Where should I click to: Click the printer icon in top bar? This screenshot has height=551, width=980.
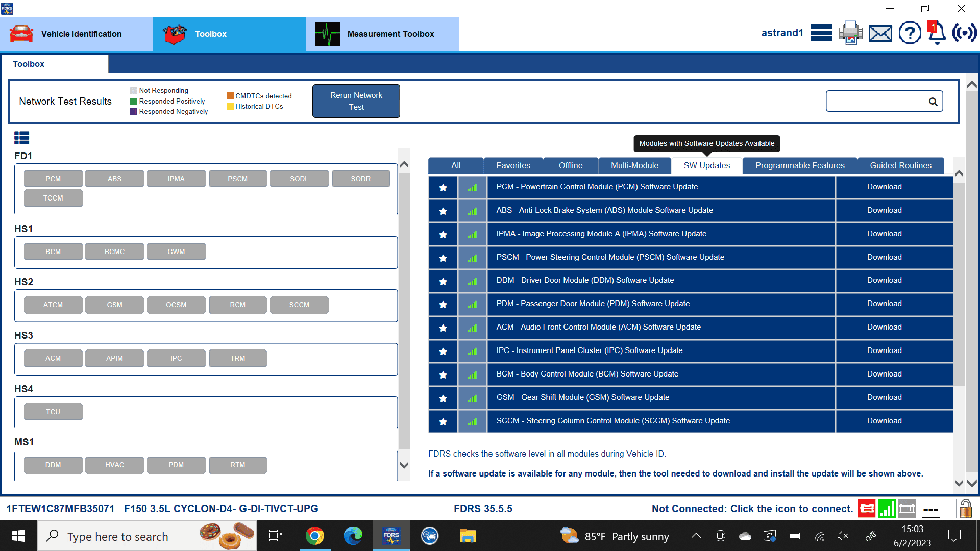tap(850, 33)
